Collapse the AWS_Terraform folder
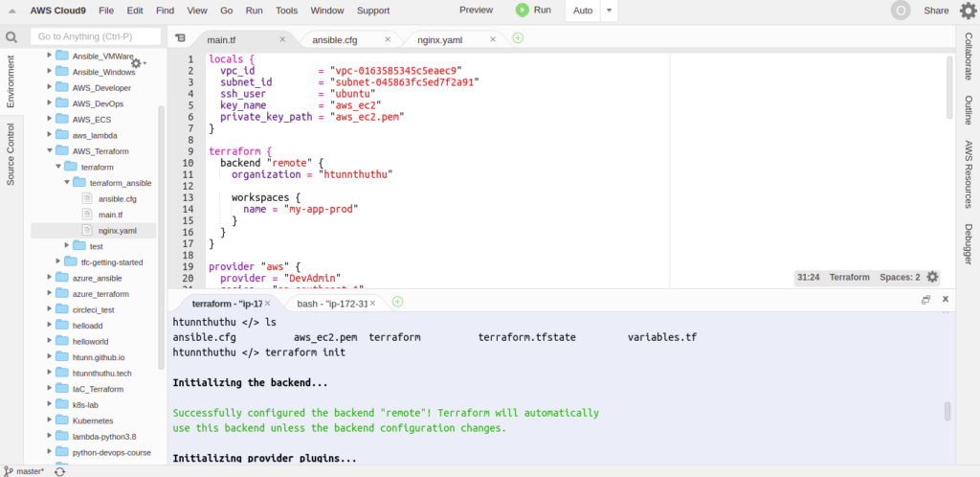This screenshot has width=980, height=477. coord(50,150)
